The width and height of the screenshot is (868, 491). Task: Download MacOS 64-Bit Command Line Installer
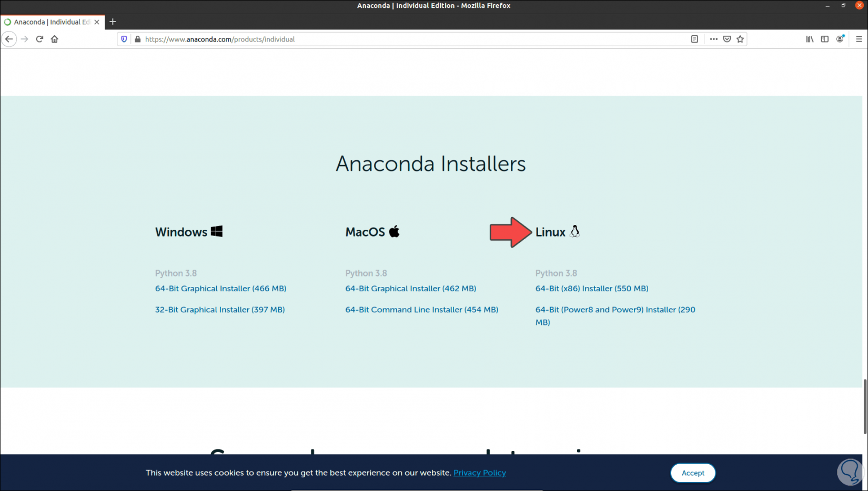pyautogui.click(x=422, y=310)
